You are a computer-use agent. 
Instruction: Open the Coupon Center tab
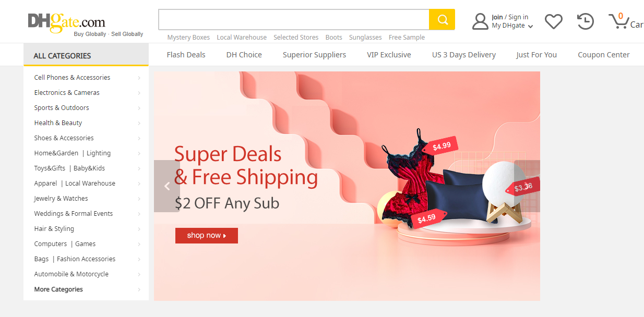click(603, 55)
